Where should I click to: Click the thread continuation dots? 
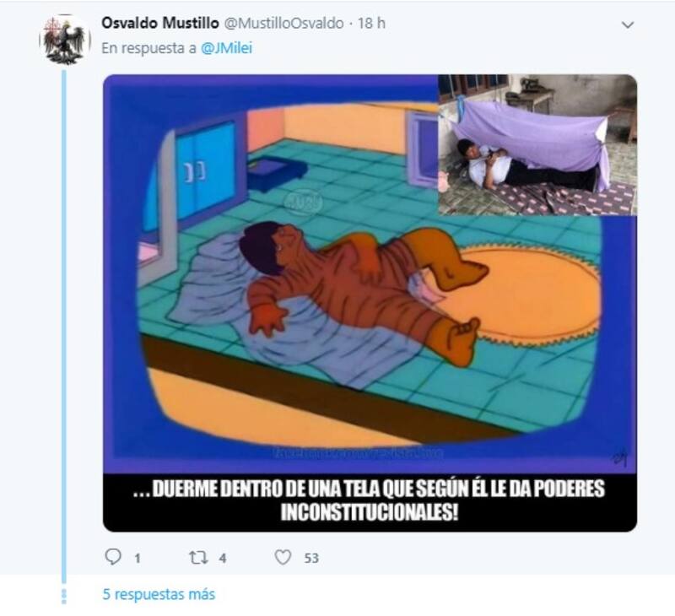(64, 597)
